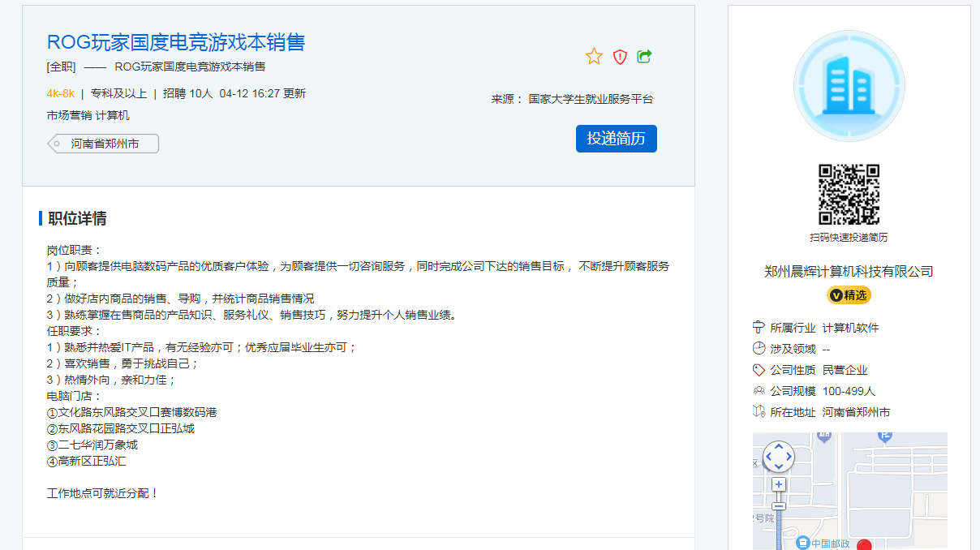980x550 pixels.
Task: Pan the map up with the arrow
Action: pyautogui.click(x=779, y=447)
